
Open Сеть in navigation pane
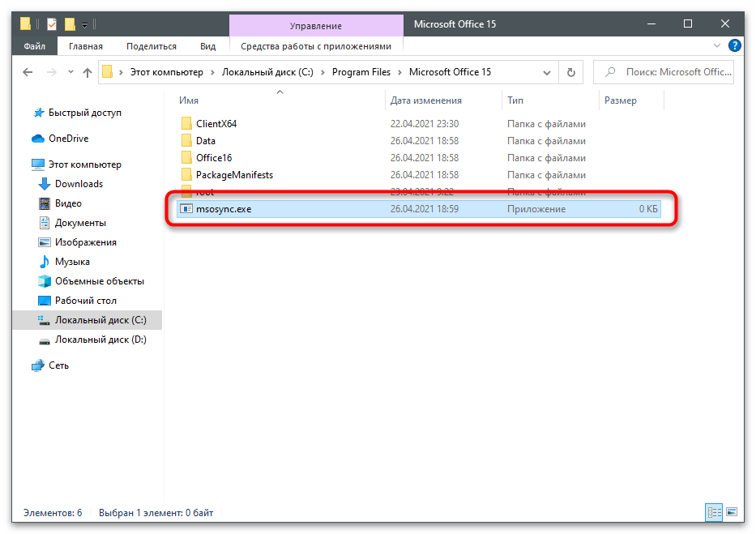(58, 365)
